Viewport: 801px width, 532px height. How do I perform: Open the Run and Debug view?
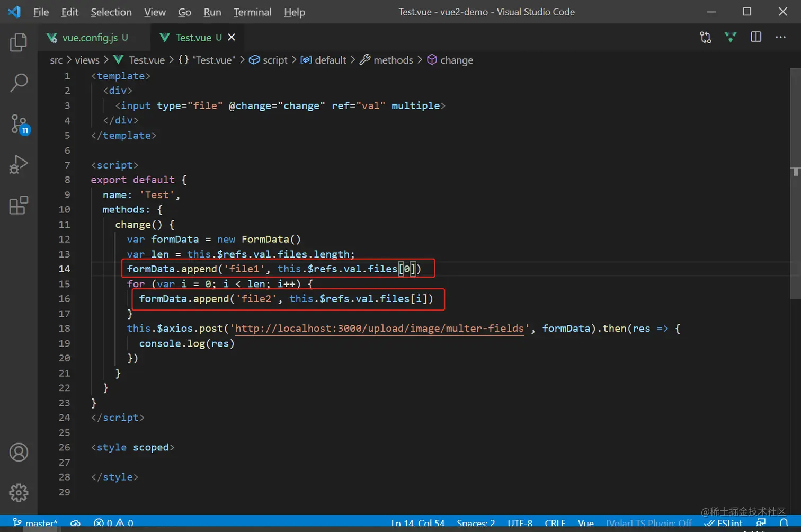(19, 164)
